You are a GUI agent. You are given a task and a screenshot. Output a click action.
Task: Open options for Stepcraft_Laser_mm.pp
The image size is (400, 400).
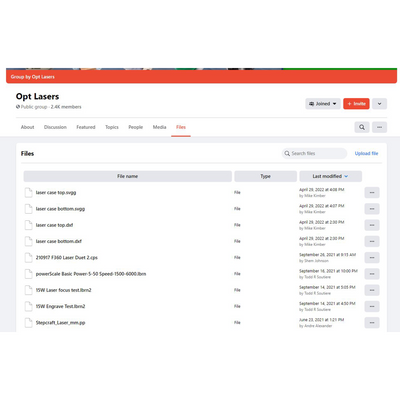pyautogui.click(x=372, y=323)
